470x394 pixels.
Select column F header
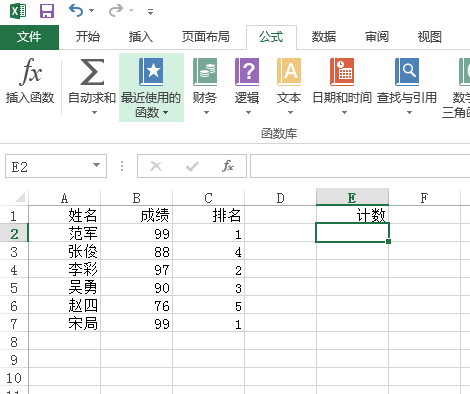click(x=424, y=198)
